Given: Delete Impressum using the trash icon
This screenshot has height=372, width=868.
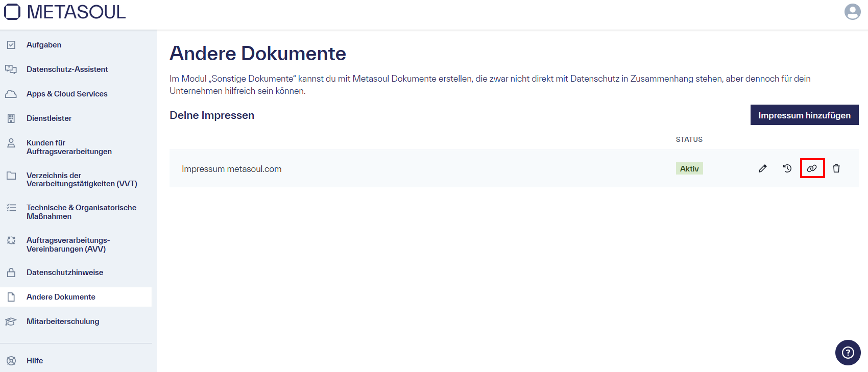Looking at the screenshot, I should click(836, 168).
